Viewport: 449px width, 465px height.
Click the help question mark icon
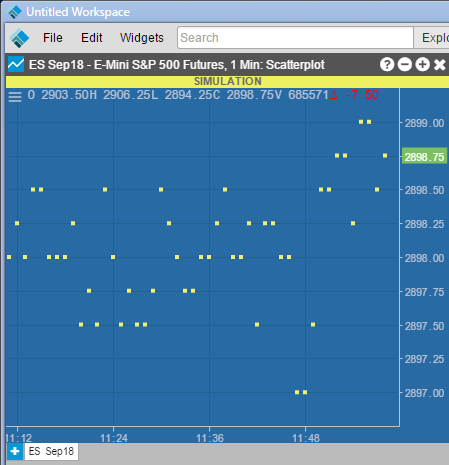point(387,64)
